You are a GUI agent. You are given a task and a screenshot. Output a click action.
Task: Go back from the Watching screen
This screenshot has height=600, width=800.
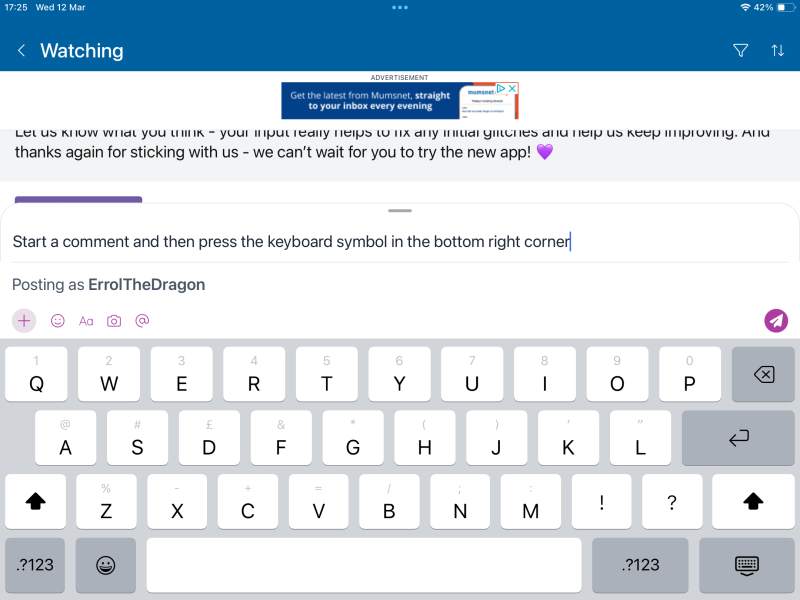point(22,51)
